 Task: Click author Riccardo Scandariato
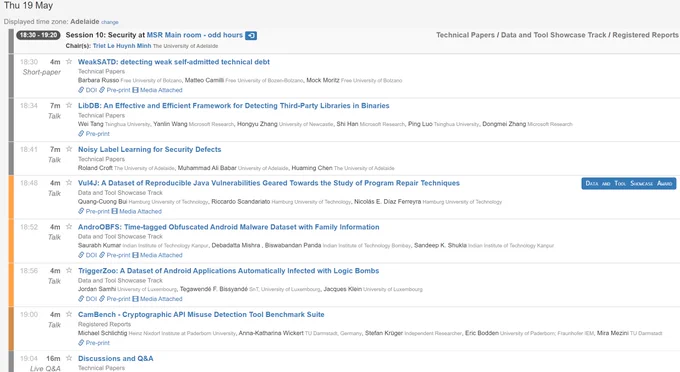(x=240, y=202)
